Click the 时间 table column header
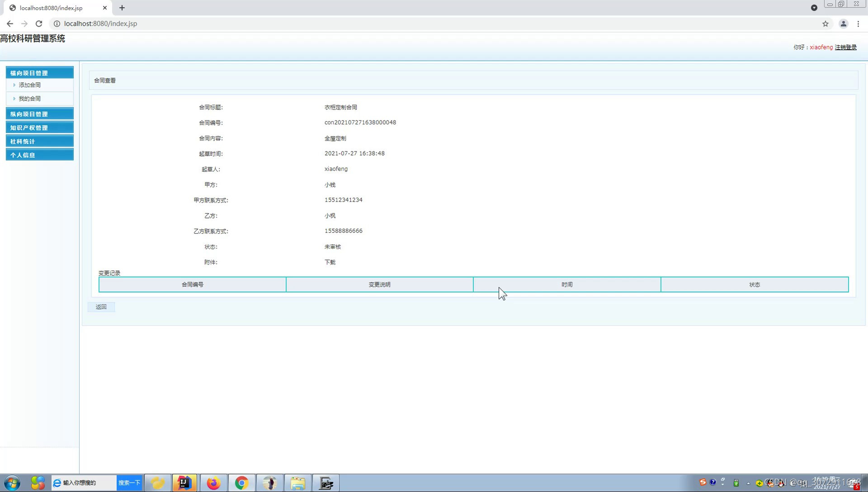Viewport: 868px width, 492px height. (567, 284)
